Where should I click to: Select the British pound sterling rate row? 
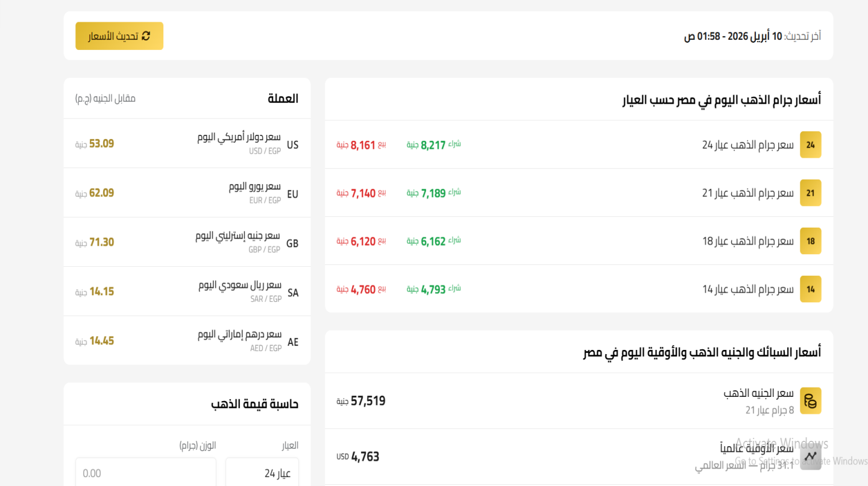(x=187, y=242)
